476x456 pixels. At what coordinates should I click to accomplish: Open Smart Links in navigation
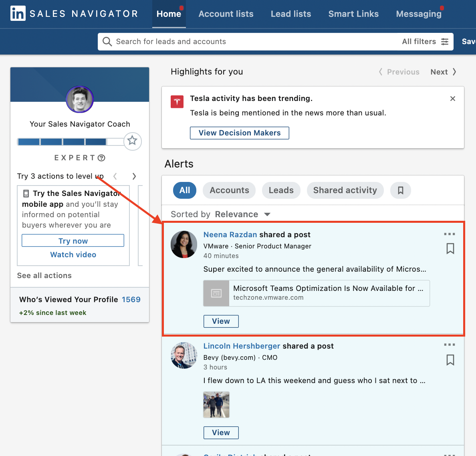(353, 14)
